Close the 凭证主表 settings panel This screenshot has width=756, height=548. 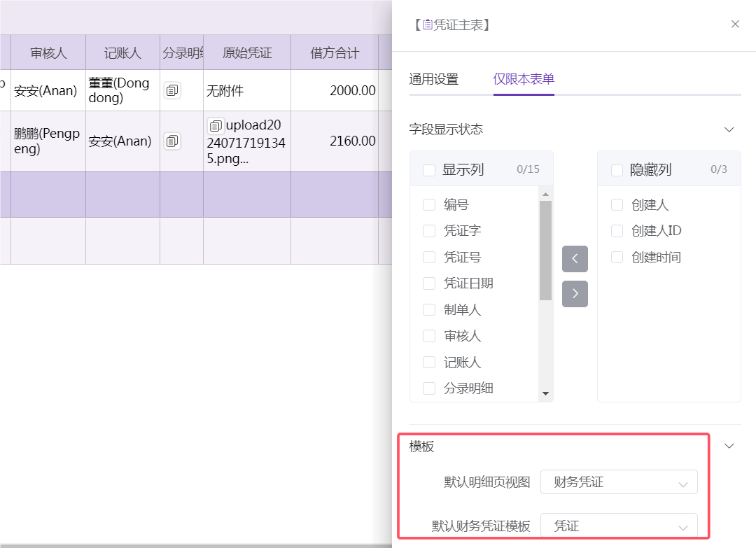tap(735, 24)
